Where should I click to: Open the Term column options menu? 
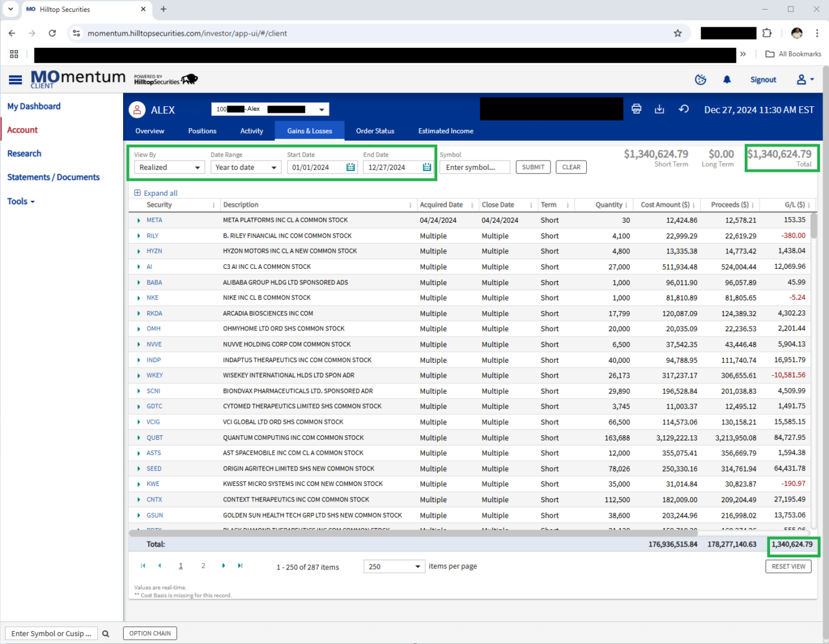(567, 205)
